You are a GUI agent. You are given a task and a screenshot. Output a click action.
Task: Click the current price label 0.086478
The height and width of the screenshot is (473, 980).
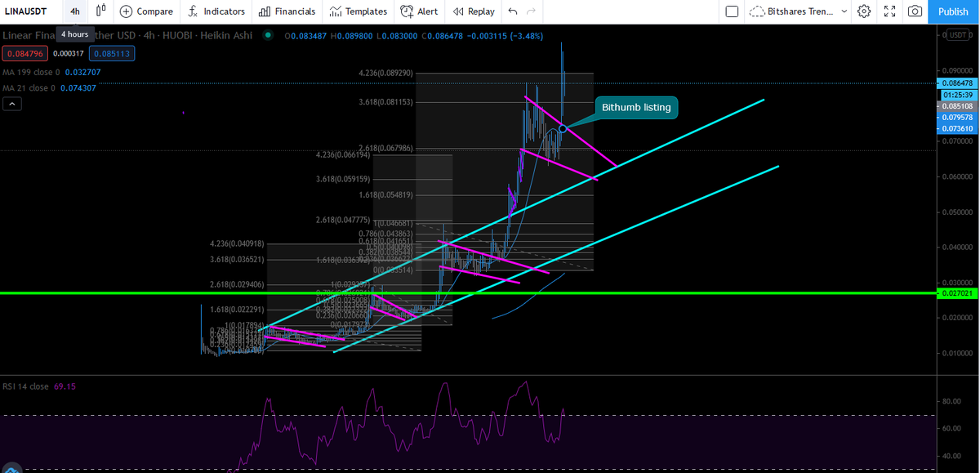point(955,83)
